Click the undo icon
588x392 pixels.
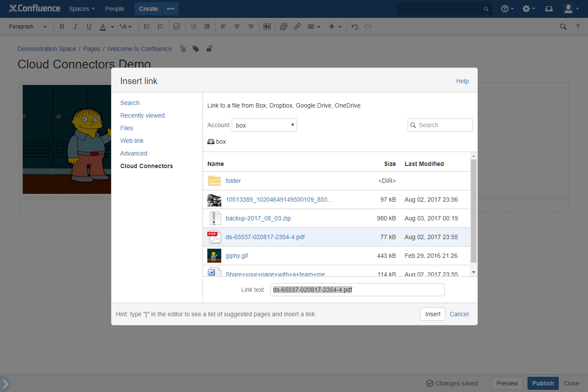coord(355,27)
